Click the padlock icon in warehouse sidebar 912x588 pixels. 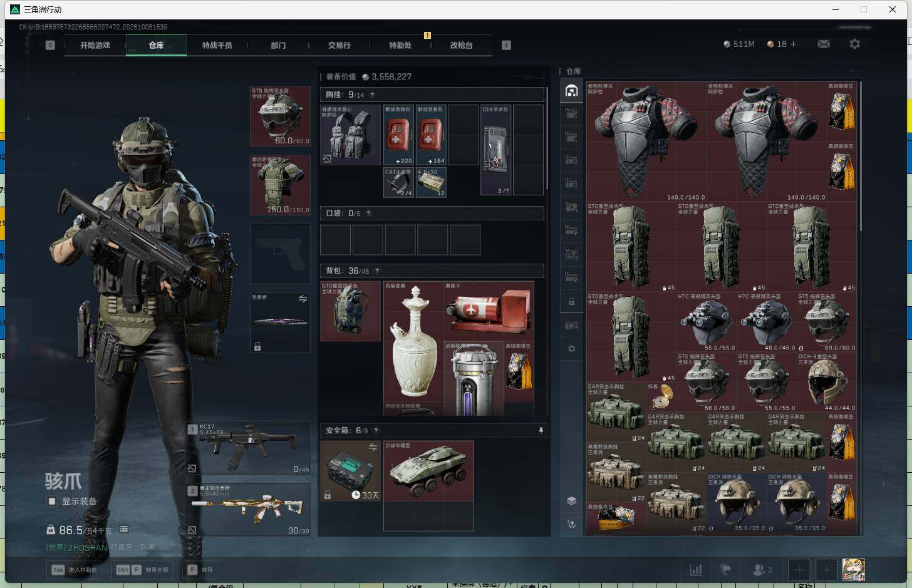(571, 302)
